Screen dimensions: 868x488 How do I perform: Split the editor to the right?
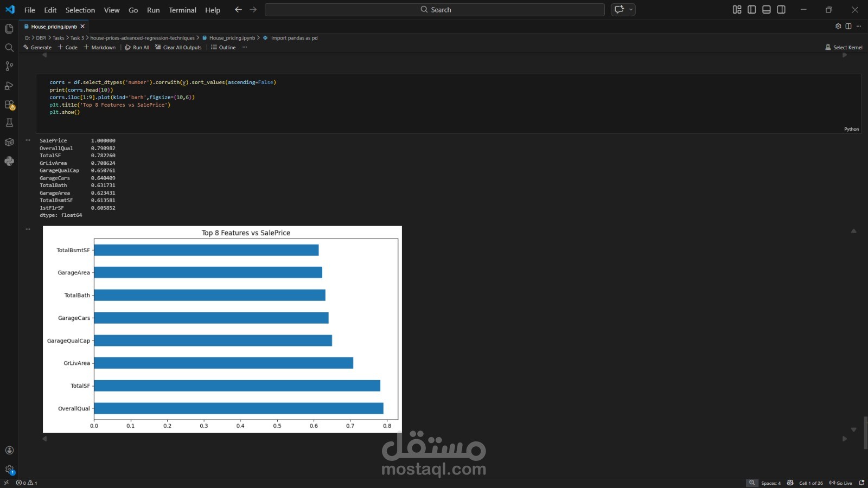848,26
